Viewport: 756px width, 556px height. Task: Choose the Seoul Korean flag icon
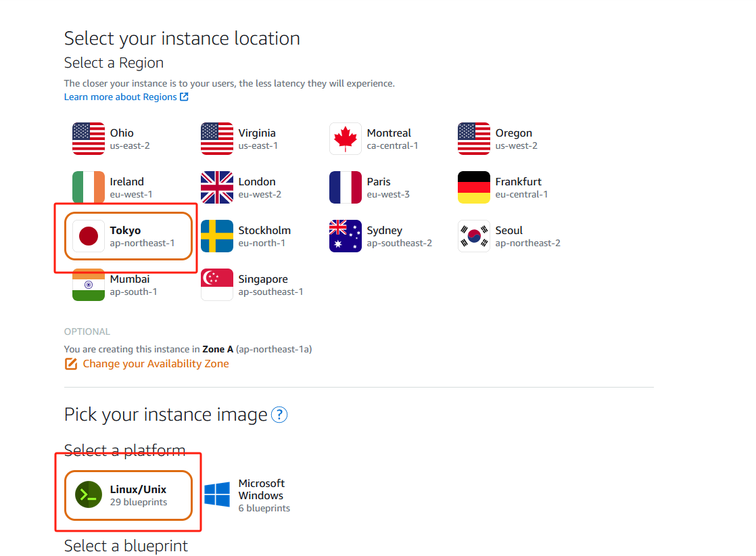(474, 236)
